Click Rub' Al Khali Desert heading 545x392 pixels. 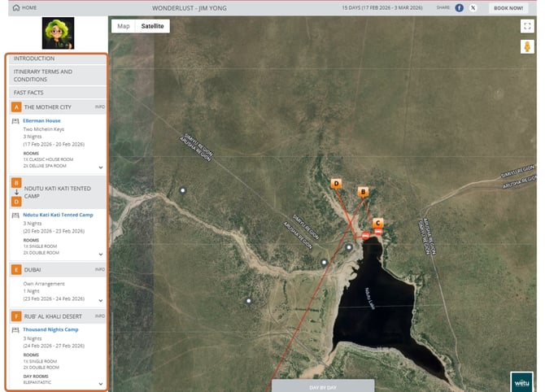click(53, 316)
